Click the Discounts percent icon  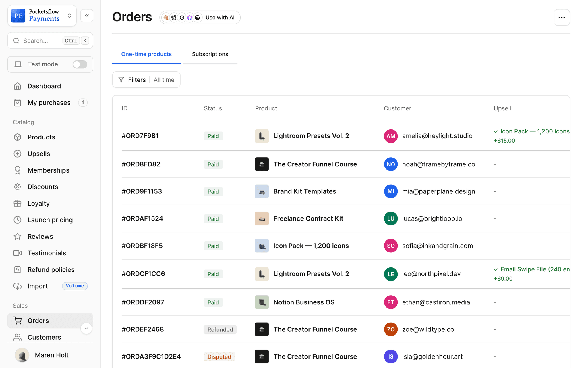click(18, 187)
